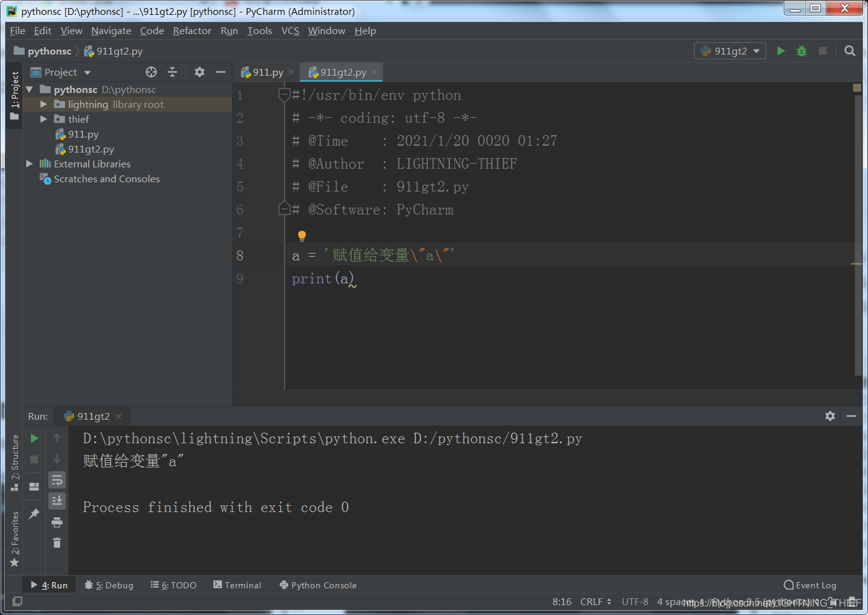
Task: Open the Navigate menu
Action: (x=111, y=30)
